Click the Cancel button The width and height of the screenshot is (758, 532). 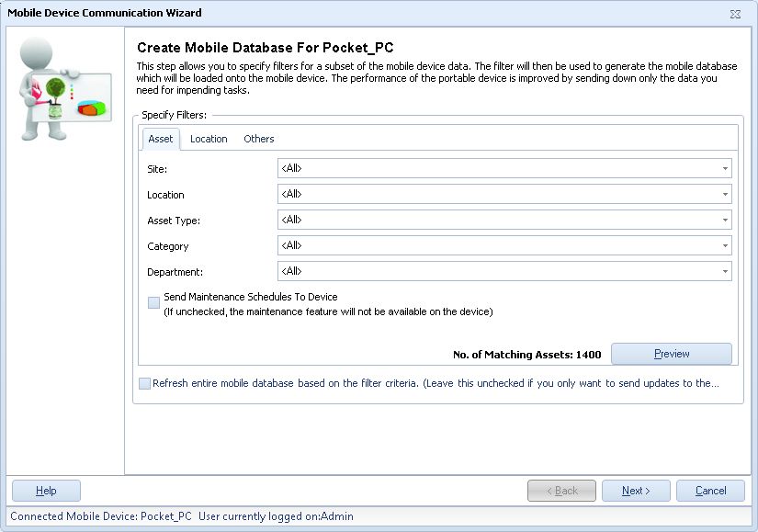coord(710,491)
